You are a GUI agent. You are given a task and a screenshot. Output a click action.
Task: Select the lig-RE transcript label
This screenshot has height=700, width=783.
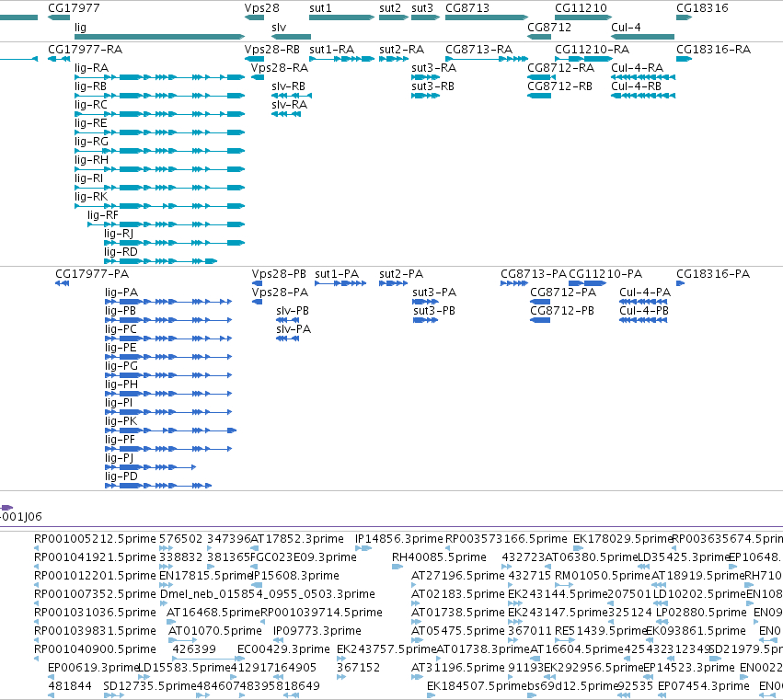click(90, 123)
